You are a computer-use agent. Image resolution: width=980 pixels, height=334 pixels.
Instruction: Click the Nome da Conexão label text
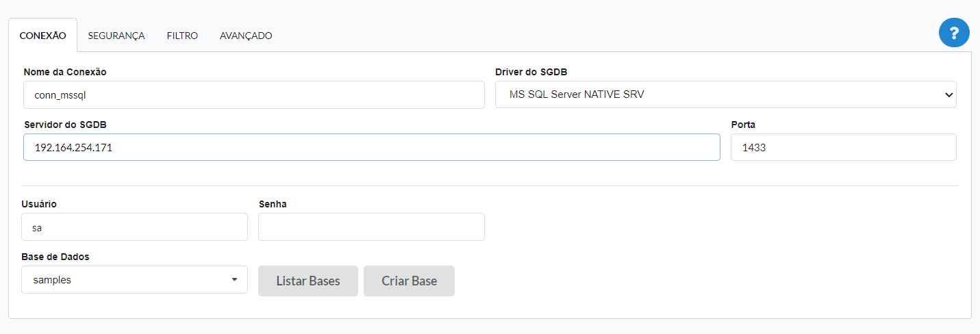tap(65, 72)
